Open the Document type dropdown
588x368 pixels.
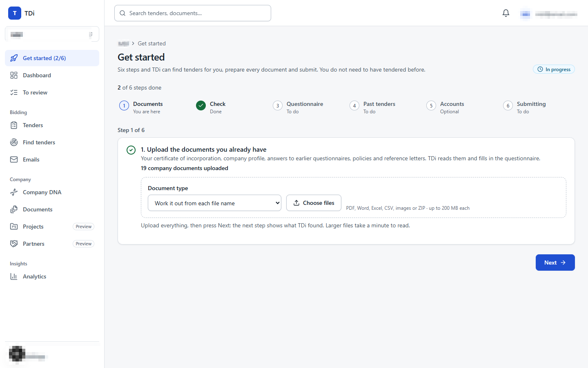point(214,203)
